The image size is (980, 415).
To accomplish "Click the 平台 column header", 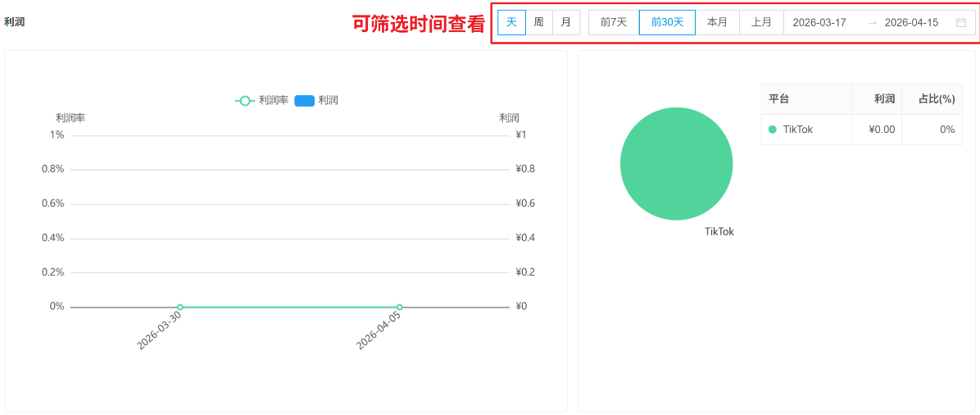I will (x=778, y=99).
